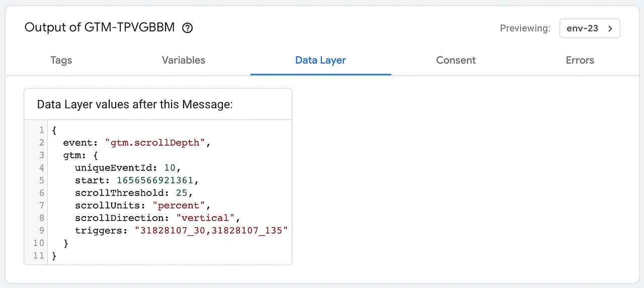Click the "Output of GTM-TPVGBBM" heading
644x288 pixels.
[100, 28]
